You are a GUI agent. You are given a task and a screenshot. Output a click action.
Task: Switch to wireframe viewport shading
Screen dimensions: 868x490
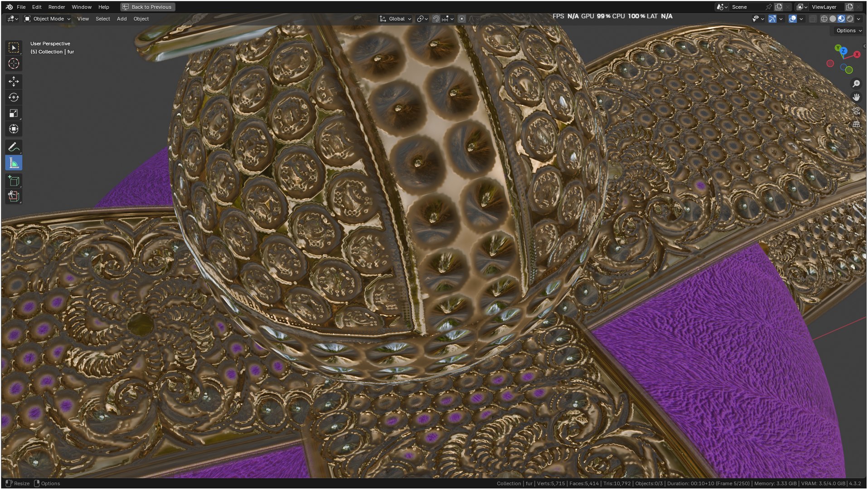coord(824,19)
